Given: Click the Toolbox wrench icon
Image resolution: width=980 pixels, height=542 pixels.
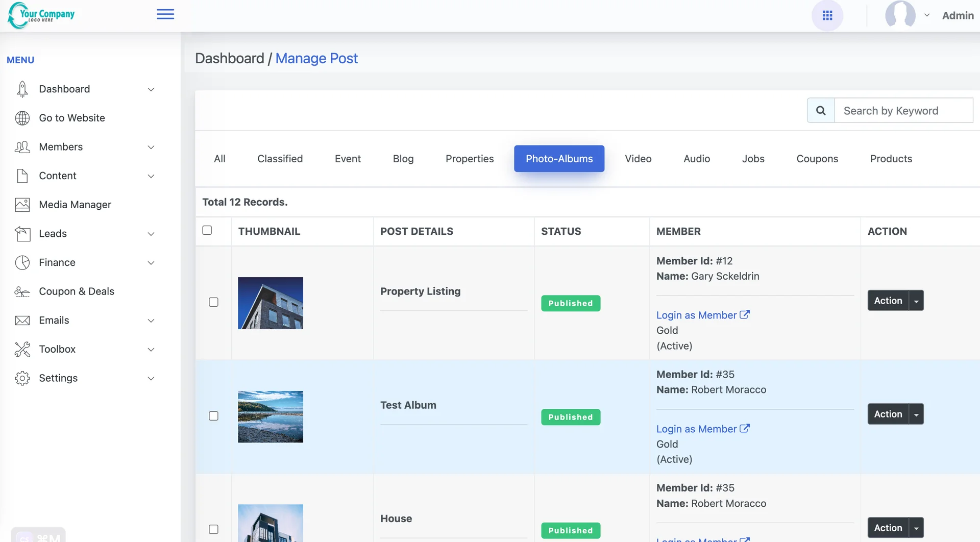Looking at the screenshot, I should coord(22,349).
